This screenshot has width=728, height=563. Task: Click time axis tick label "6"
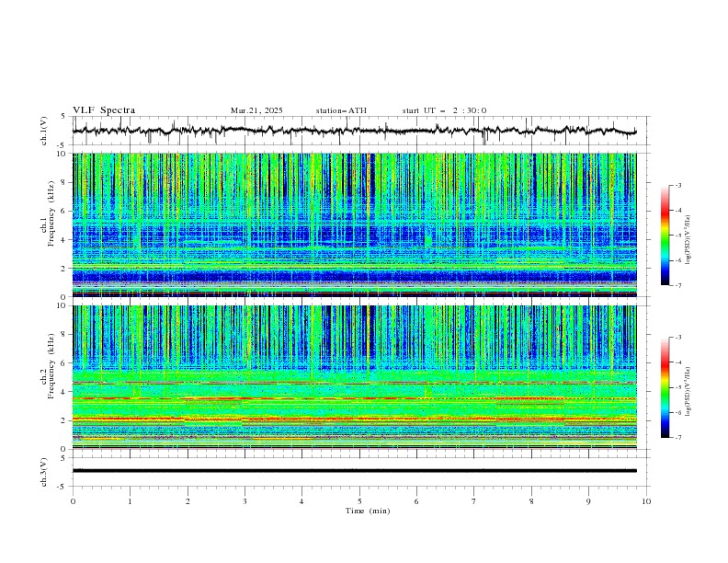[416, 501]
